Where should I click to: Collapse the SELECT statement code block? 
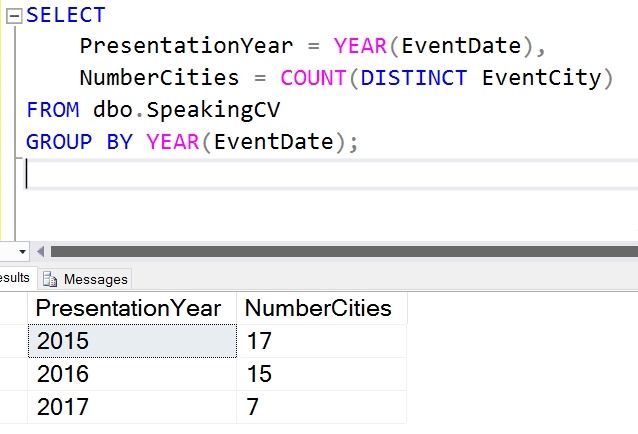tap(14, 15)
